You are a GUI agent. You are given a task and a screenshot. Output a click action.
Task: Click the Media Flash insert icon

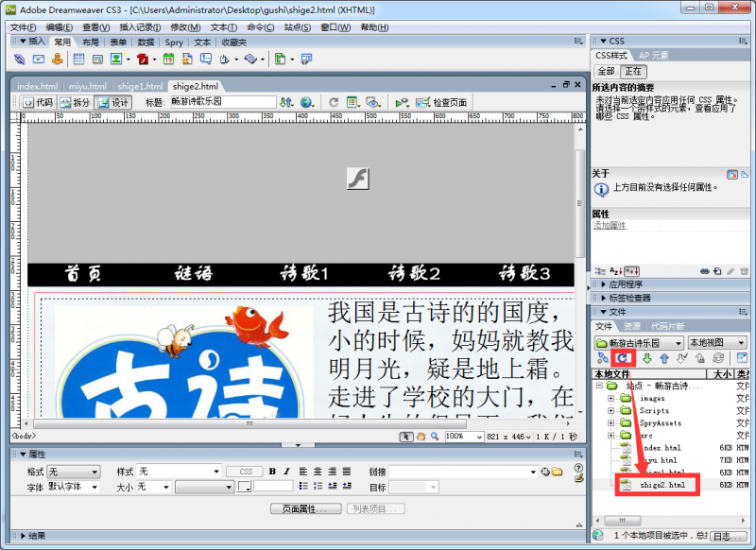(143, 60)
